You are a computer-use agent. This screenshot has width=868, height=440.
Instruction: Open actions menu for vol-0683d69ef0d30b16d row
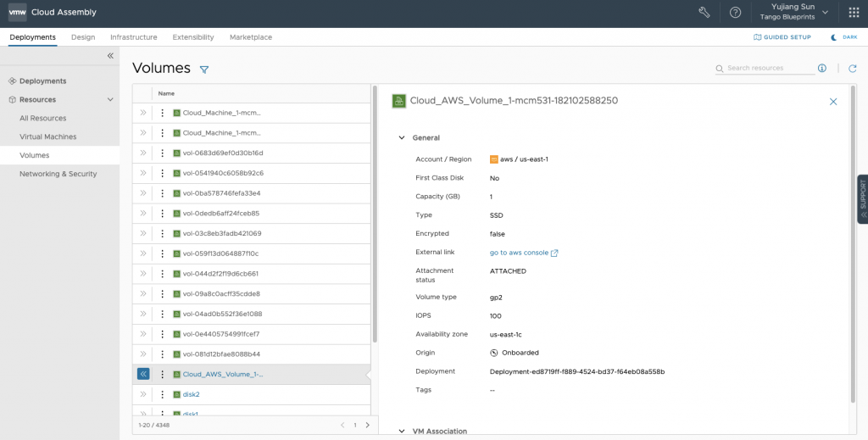162,153
